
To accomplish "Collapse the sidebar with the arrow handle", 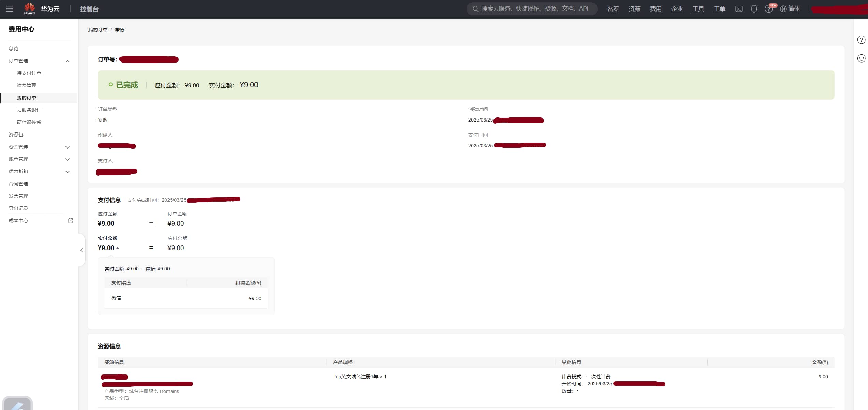I will [82, 250].
